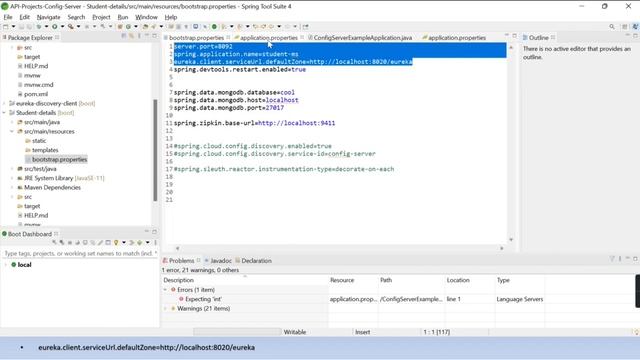Screen dimensions: 640x360
Task: Click the Location column header
Action: [458, 280]
